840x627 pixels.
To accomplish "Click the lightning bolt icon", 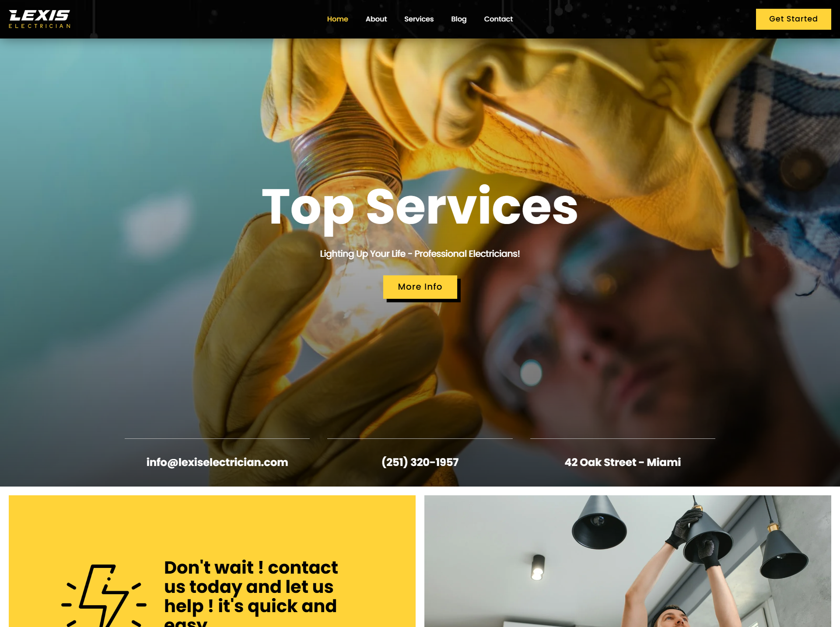I will (x=104, y=595).
